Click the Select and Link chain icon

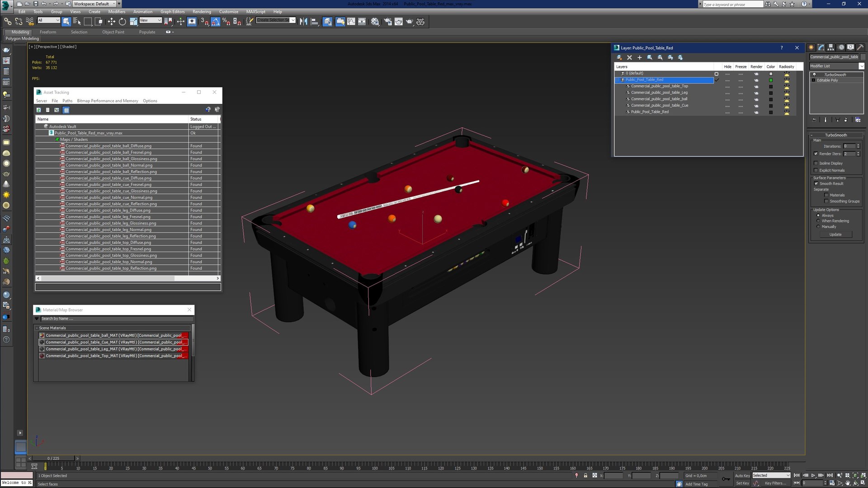pyautogui.click(x=8, y=21)
